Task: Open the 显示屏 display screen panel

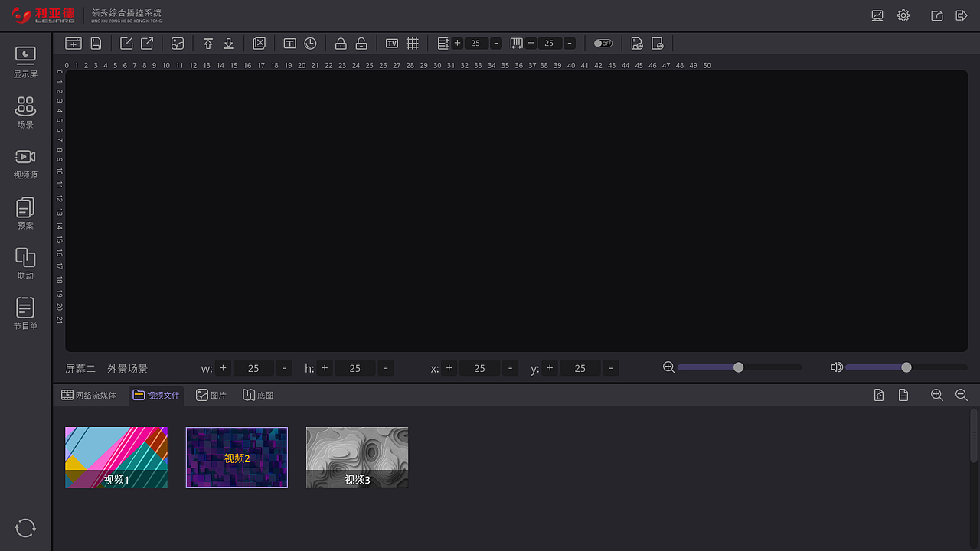Action: tap(25, 62)
